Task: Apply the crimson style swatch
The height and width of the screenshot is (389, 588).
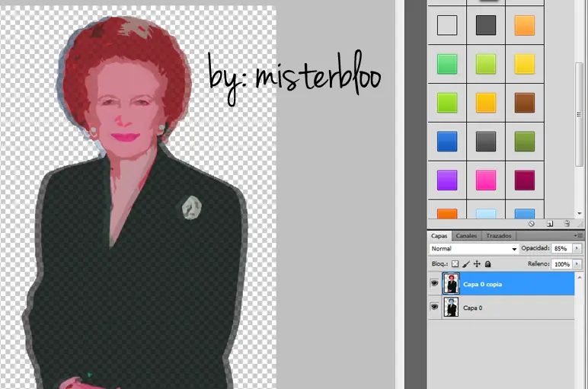Action: pyautogui.click(x=525, y=180)
